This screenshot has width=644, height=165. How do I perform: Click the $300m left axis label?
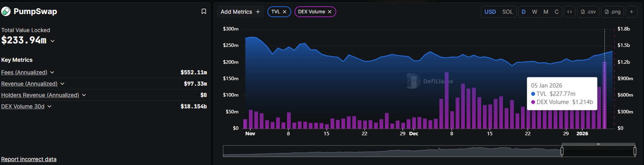click(x=230, y=29)
